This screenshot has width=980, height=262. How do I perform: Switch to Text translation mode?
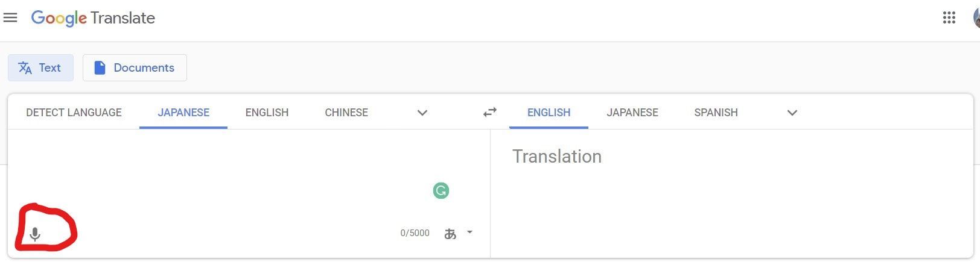[x=40, y=67]
